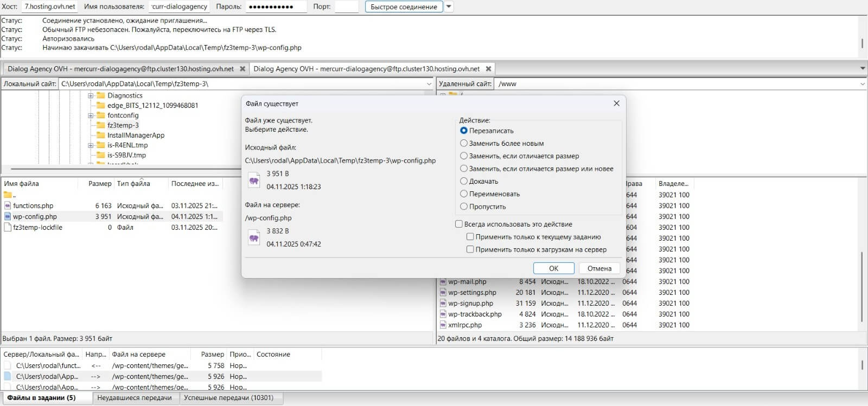
Task: Click the Пароль input field
Action: (x=277, y=7)
